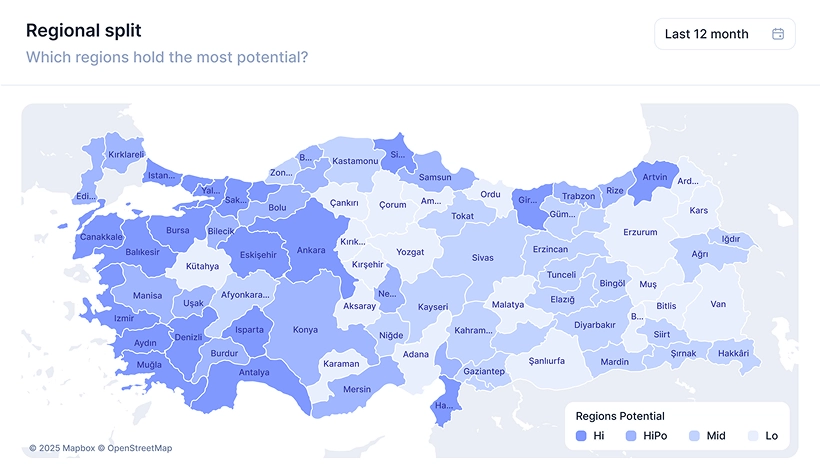Click the Eskişehir province
Image resolution: width=820 pixels, height=476 pixels.
click(258, 255)
